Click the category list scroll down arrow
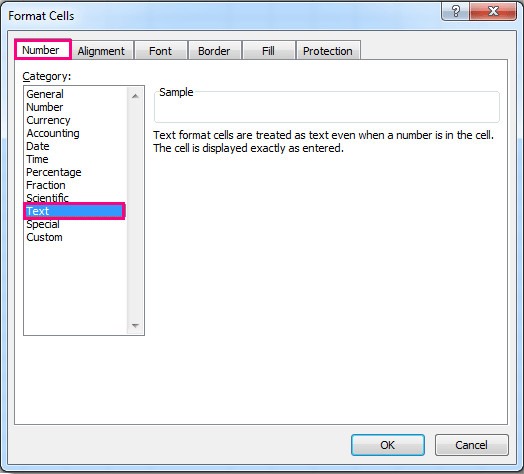The height and width of the screenshot is (474, 524). pyautogui.click(x=135, y=325)
